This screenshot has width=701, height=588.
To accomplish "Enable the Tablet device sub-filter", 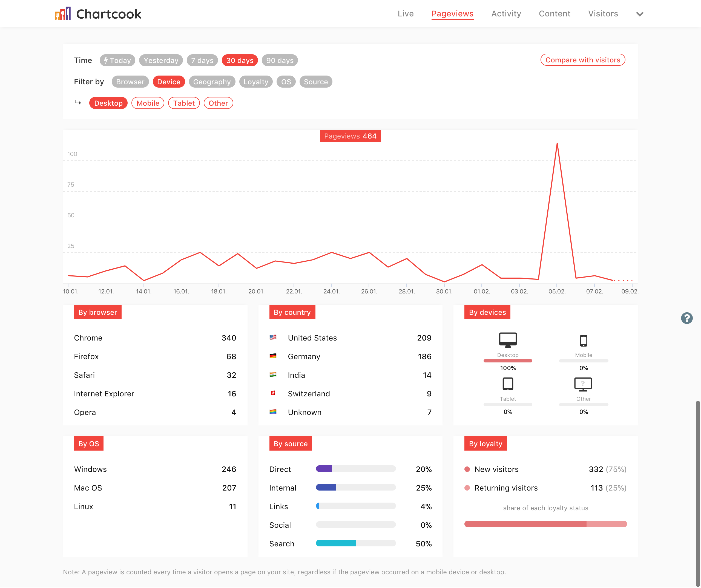I will point(183,103).
